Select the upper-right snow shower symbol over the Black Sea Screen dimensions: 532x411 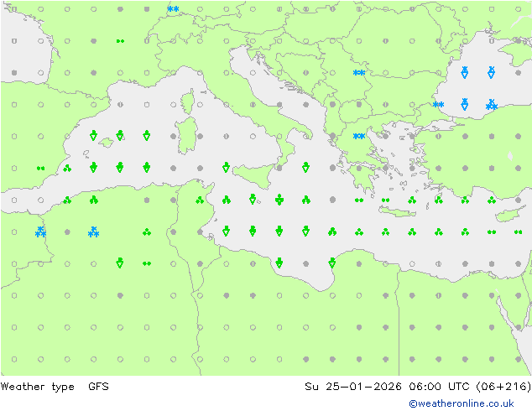tap(491, 73)
